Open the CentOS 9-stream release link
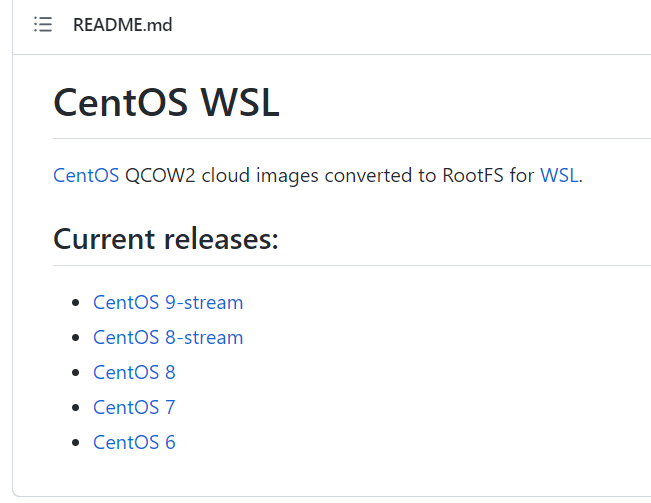Viewport: 651px width, 503px height. (x=168, y=302)
